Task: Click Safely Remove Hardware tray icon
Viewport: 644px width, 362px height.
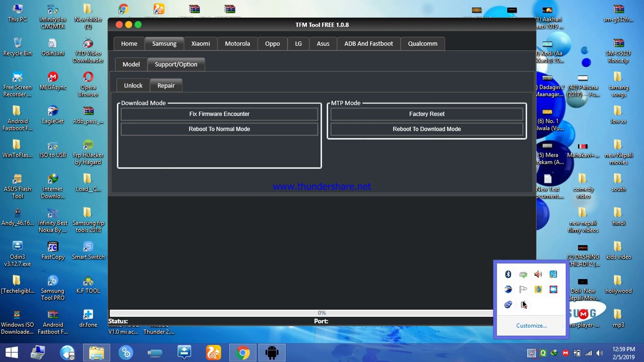Action: 523,275
